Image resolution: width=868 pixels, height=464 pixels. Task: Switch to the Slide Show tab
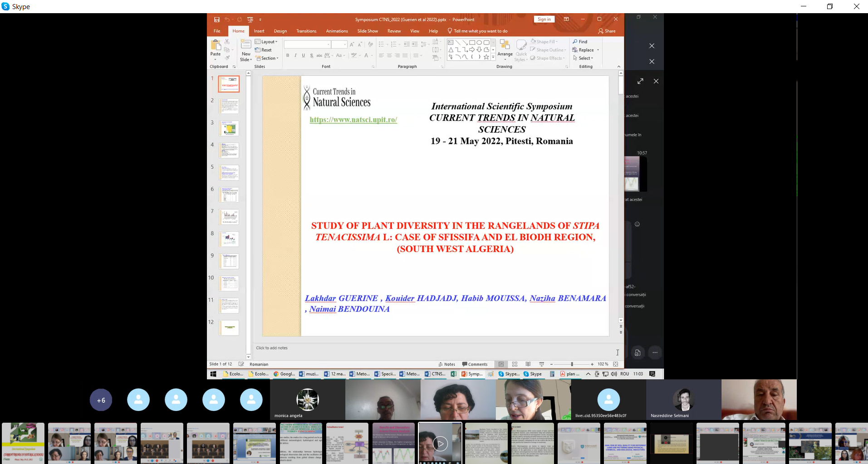coord(368,31)
